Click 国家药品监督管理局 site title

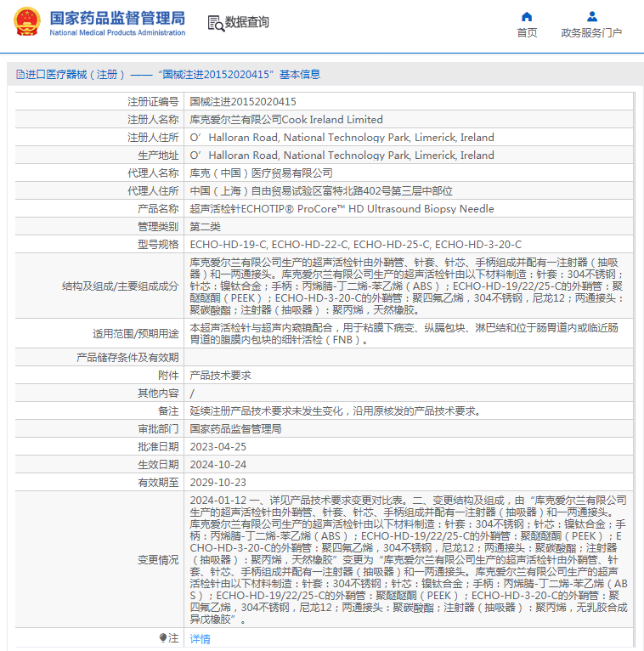(117, 18)
